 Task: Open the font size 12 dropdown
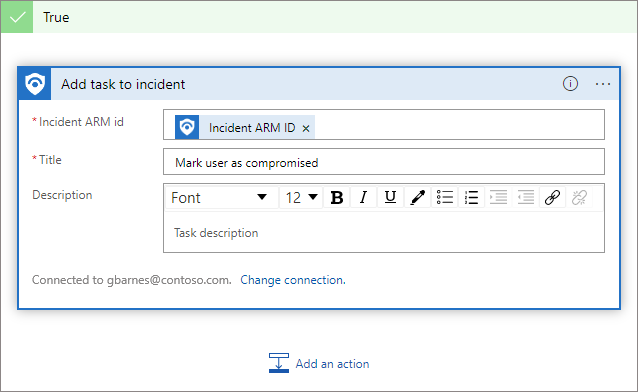coord(301,197)
